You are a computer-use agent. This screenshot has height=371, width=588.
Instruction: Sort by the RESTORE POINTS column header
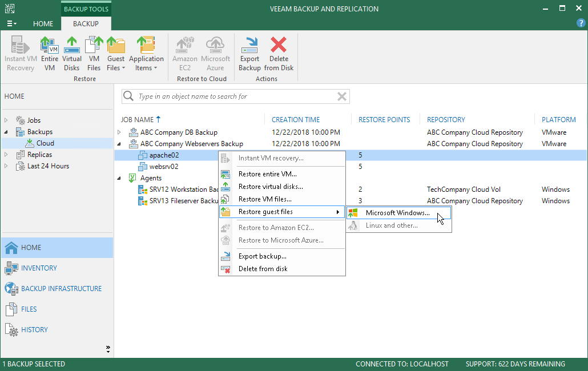384,119
